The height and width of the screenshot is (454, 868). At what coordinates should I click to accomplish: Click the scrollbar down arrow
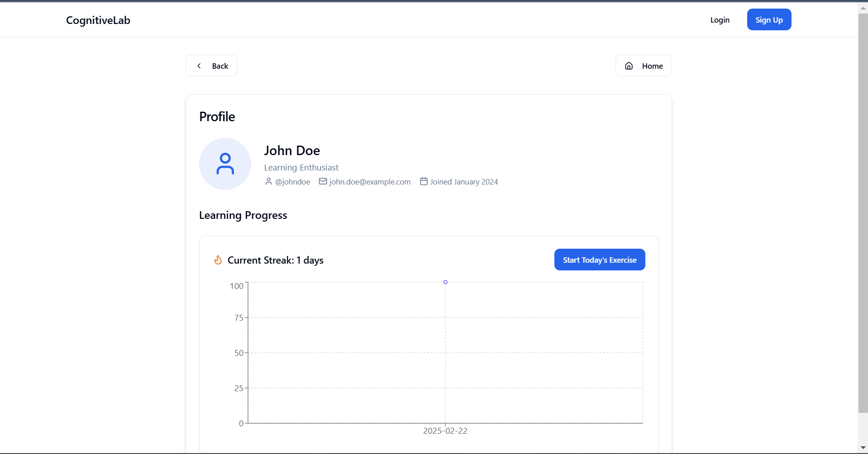click(x=863, y=448)
